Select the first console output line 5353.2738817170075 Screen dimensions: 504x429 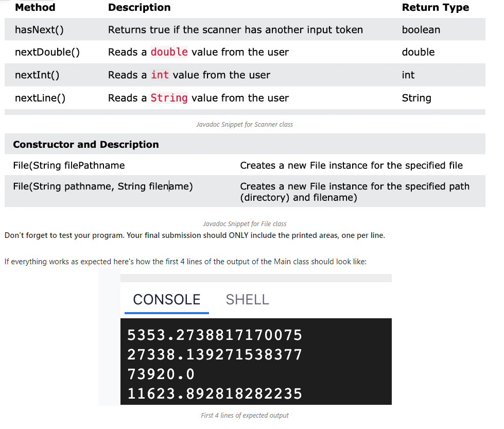pos(214,335)
